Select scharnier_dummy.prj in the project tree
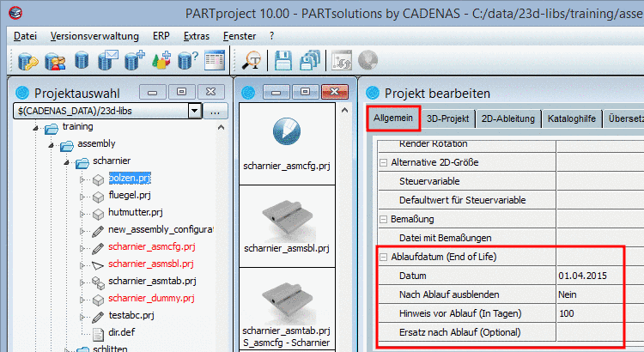The height and width of the screenshot is (352, 644). point(151,298)
